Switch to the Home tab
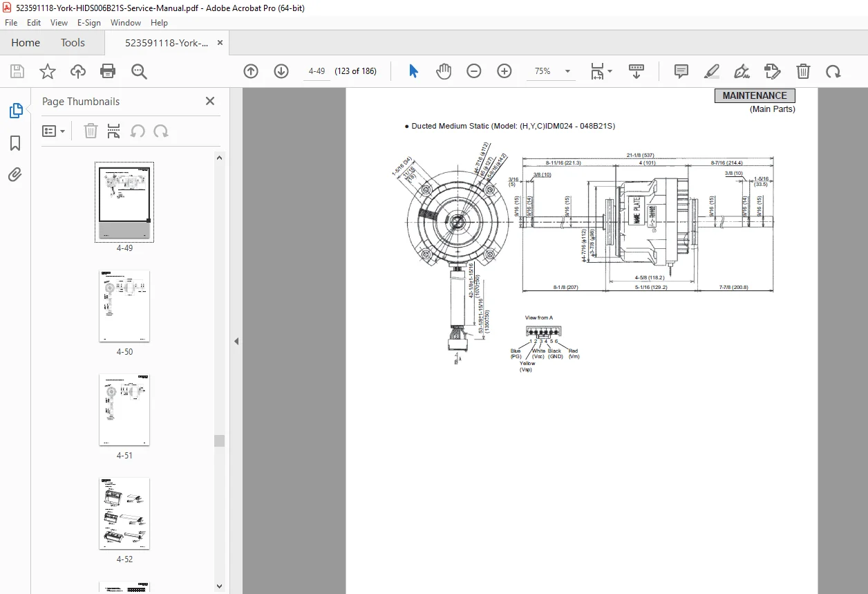 pos(26,42)
